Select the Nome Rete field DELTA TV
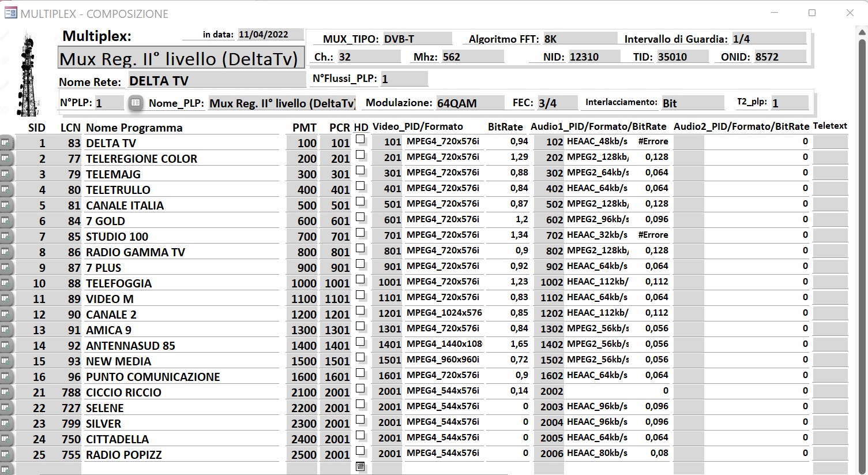Viewport: 868px width, 475px height. pos(216,80)
